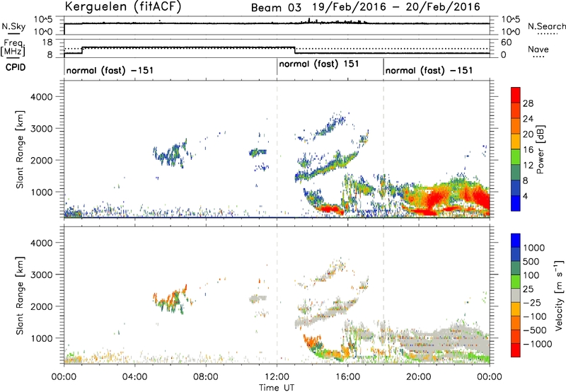Click the Slant Range label of velocity panel
566x392 pixels.
[20, 296]
